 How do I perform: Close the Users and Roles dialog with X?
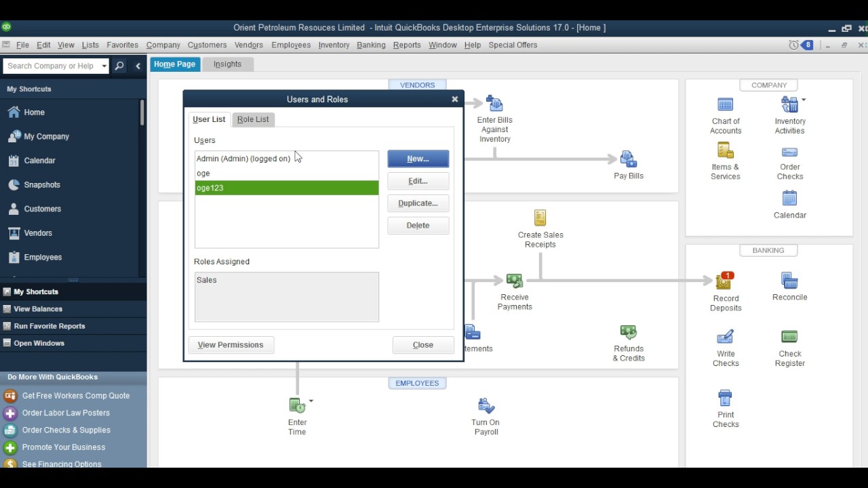455,99
